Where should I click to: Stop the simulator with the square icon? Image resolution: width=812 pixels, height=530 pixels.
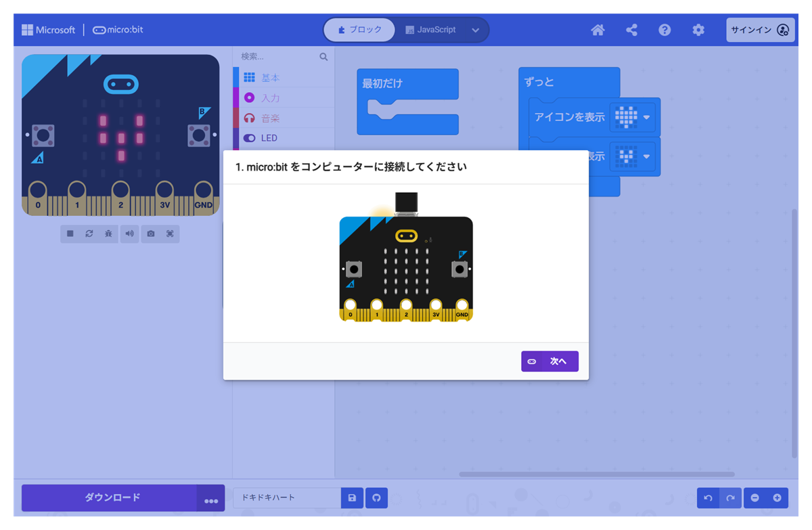tap(70, 234)
